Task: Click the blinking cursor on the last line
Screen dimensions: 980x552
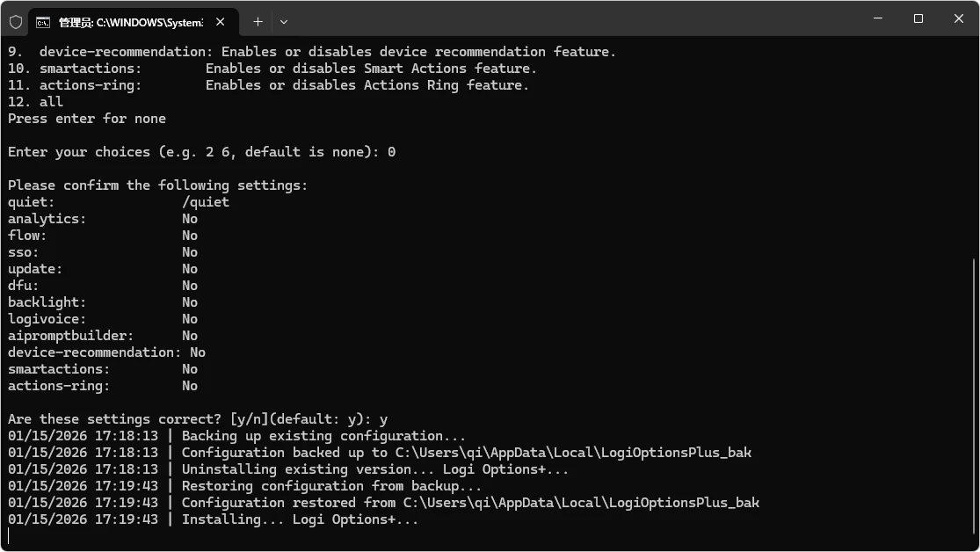Action: (9, 536)
